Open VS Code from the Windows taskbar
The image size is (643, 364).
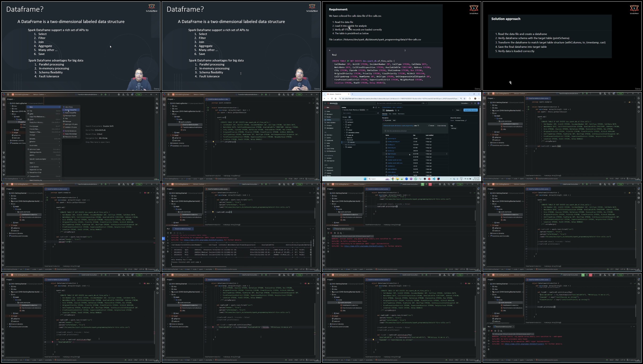[x=434, y=179]
